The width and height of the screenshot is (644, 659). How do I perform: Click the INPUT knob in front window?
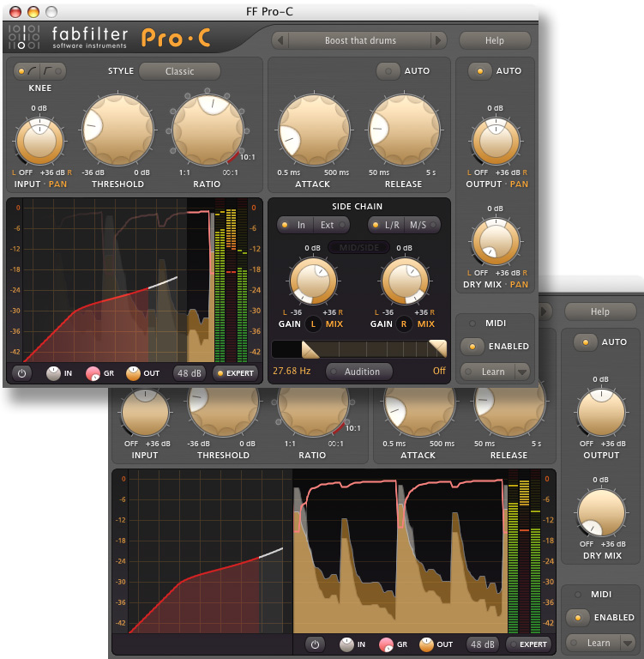(39, 142)
